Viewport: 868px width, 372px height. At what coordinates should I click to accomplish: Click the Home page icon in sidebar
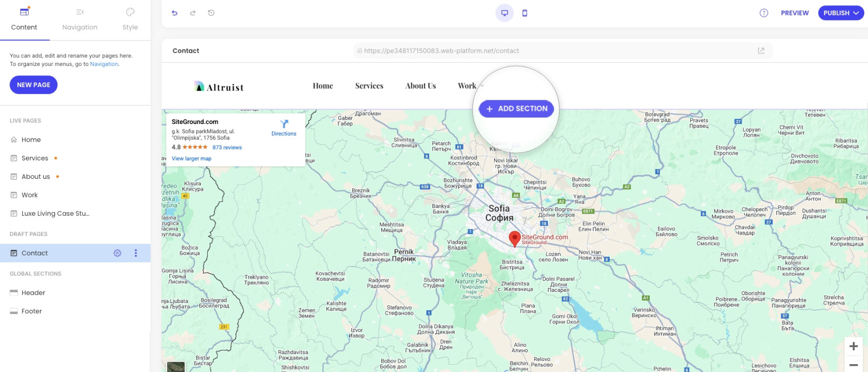point(14,140)
